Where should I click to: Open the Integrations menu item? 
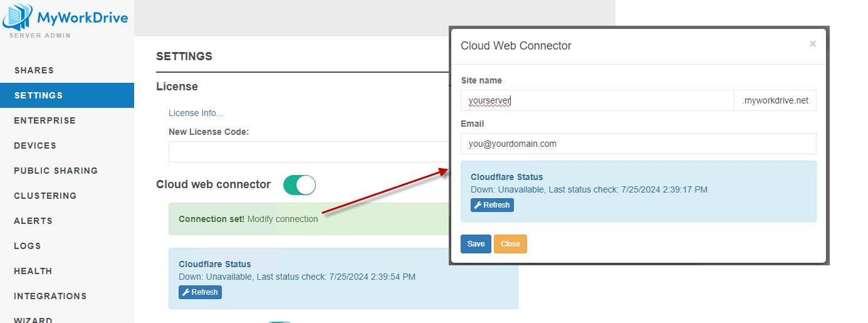coord(50,296)
